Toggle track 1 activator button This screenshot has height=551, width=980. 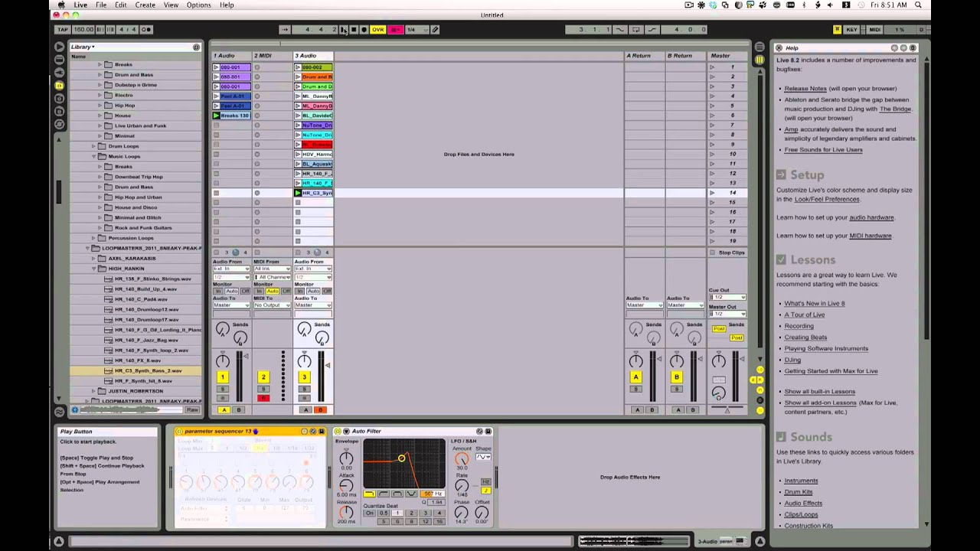click(x=223, y=377)
